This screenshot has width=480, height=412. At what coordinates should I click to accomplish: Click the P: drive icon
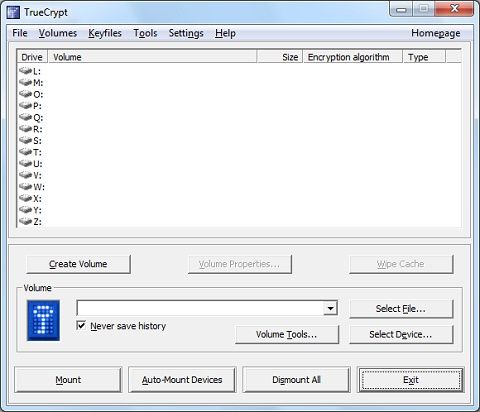coord(25,106)
